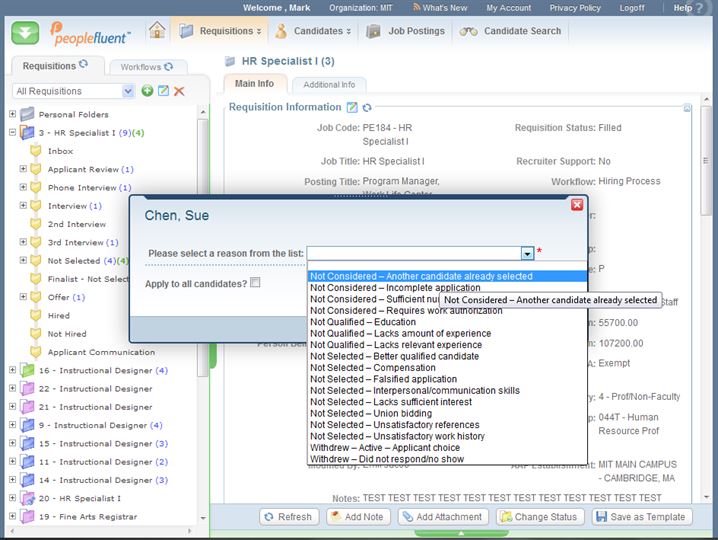This screenshot has height=540, width=718.
Task: Select Not Qualified – Education reason
Action: pyautogui.click(x=362, y=322)
